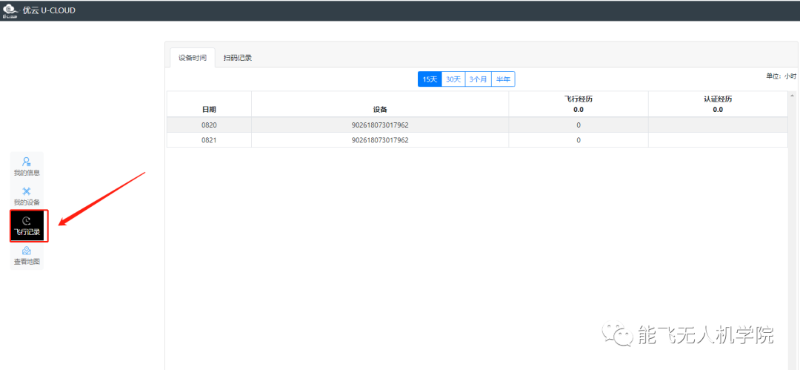Screen dimensions: 800x370
Task: Click the 飞行记录 sidebar label
Action: (x=27, y=233)
